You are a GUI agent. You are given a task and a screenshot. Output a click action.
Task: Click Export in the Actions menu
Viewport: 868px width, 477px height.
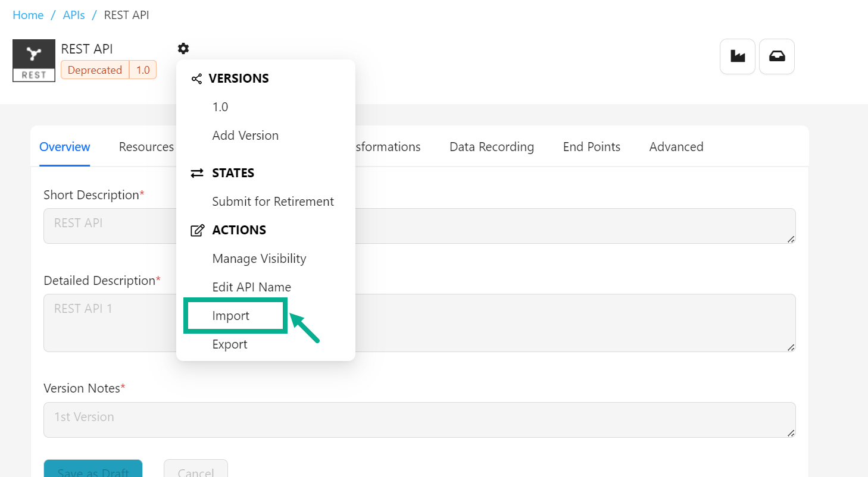tap(230, 344)
